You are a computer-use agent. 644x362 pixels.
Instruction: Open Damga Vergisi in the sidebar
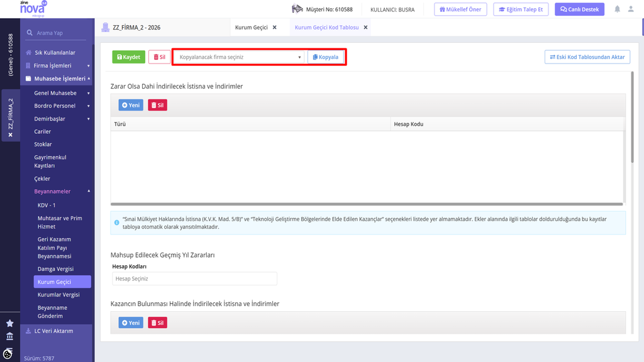point(55,269)
